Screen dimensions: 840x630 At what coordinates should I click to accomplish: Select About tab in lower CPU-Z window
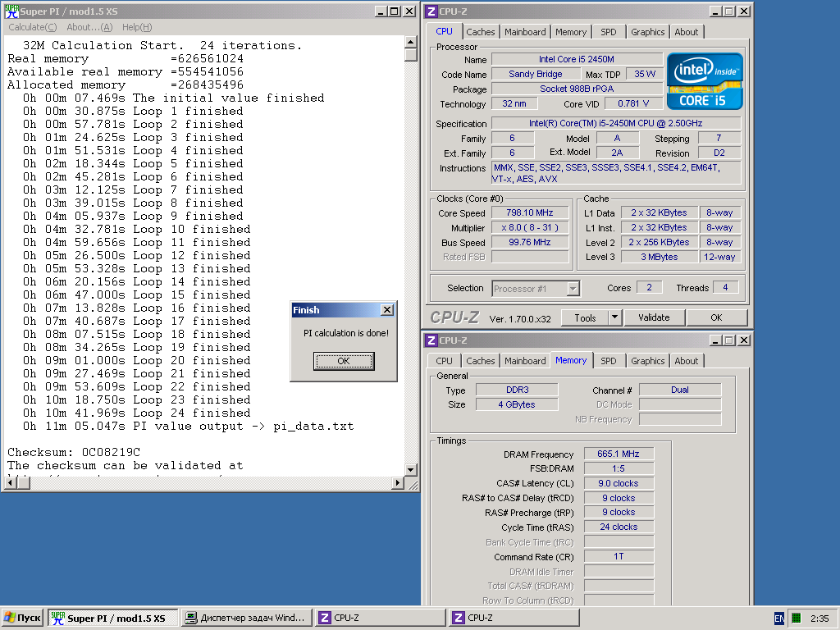coord(687,361)
